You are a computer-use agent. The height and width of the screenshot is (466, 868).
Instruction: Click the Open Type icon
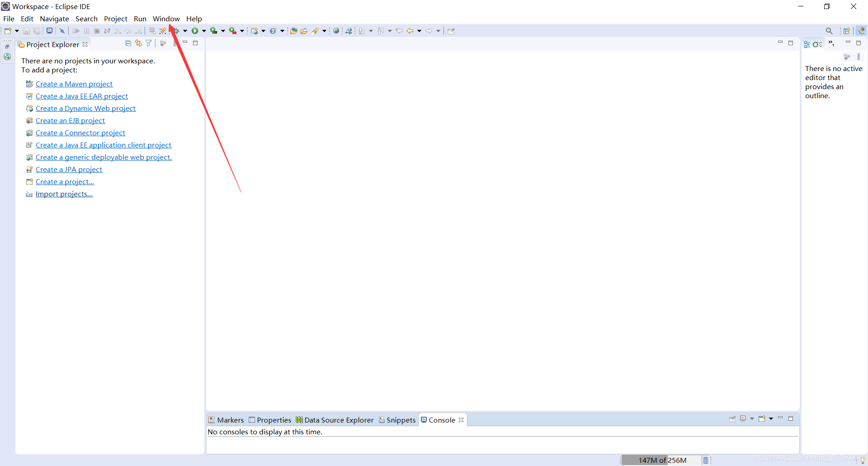[293, 31]
